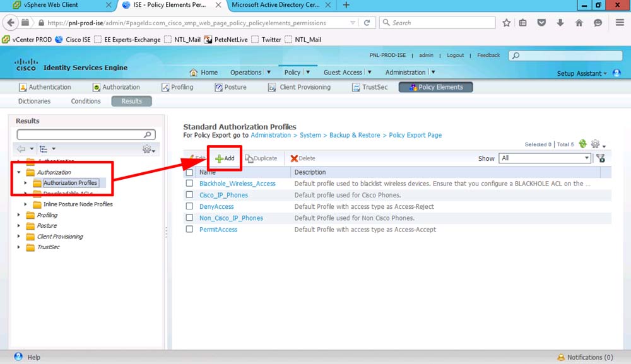Click the Results search magnifier icon

[x=148, y=134]
